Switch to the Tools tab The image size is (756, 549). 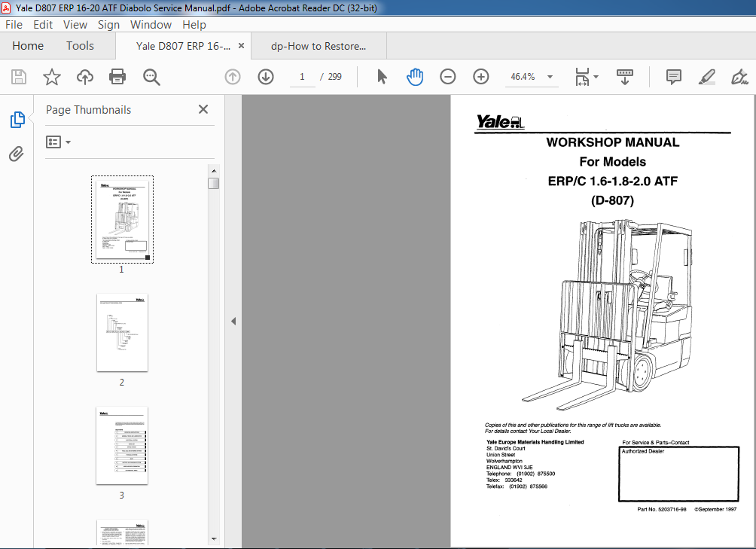(x=80, y=46)
